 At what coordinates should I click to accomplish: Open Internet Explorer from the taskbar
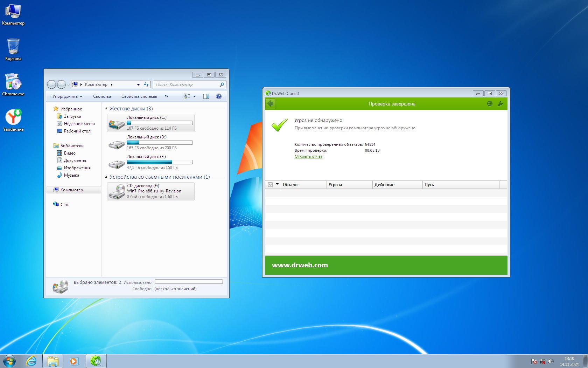[x=31, y=361]
